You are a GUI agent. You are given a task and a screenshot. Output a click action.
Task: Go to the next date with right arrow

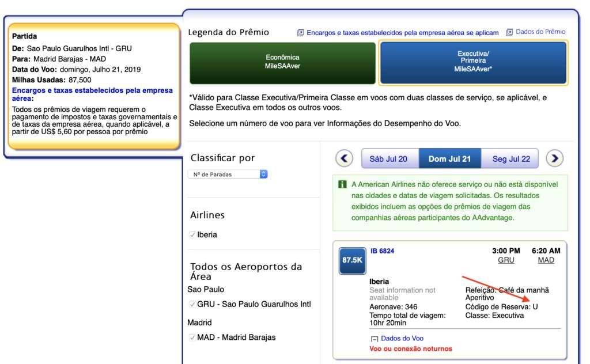pyautogui.click(x=555, y=158)
